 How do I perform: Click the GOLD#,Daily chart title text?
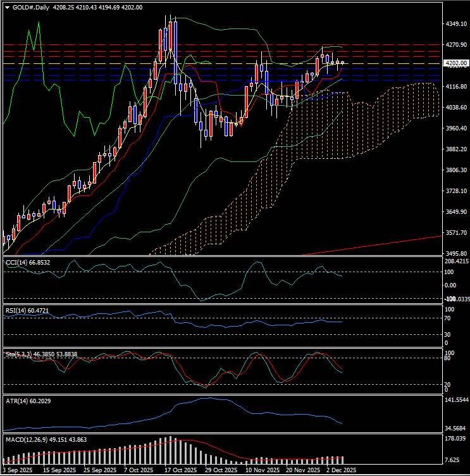[x=31, y=7]
